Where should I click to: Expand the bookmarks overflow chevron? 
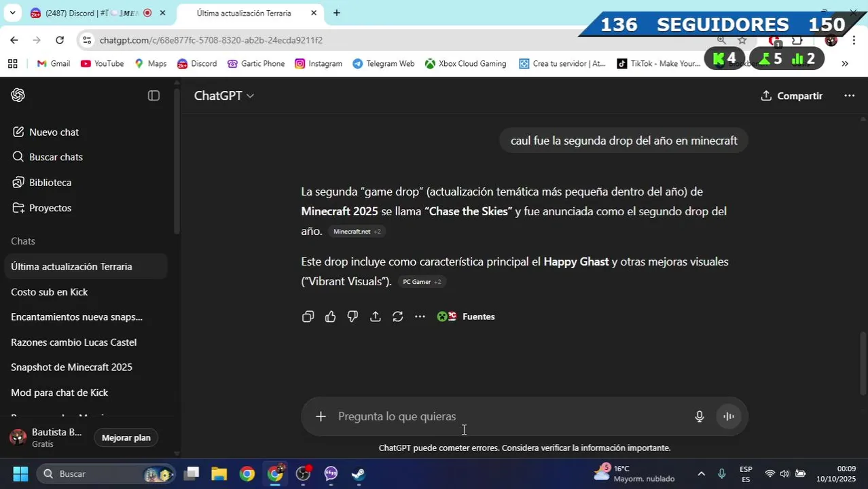845,64
